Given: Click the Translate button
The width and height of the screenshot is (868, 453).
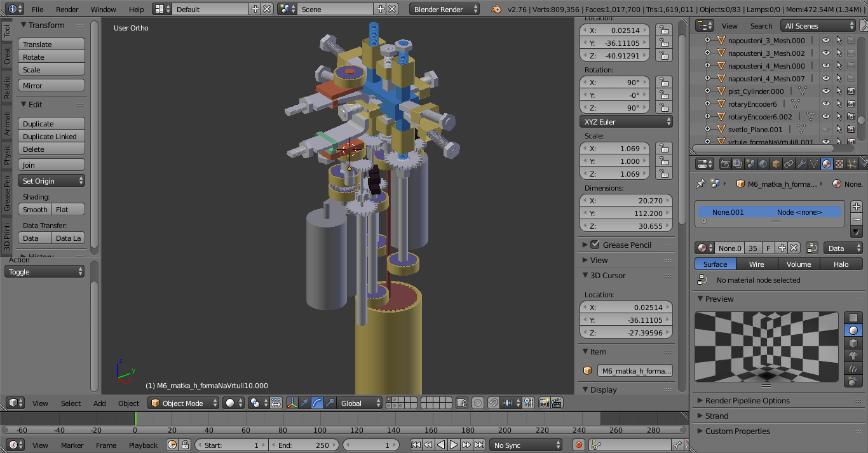Looking at the screenshot, I should (51, 44).
